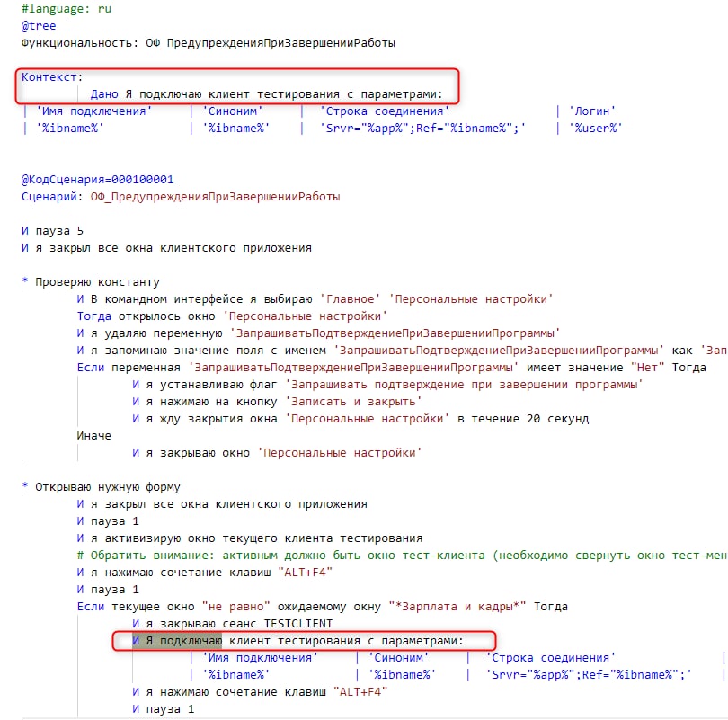Click the 'Контекст:' keyword
Screen dimensions: 728x720
pos(52,77)
